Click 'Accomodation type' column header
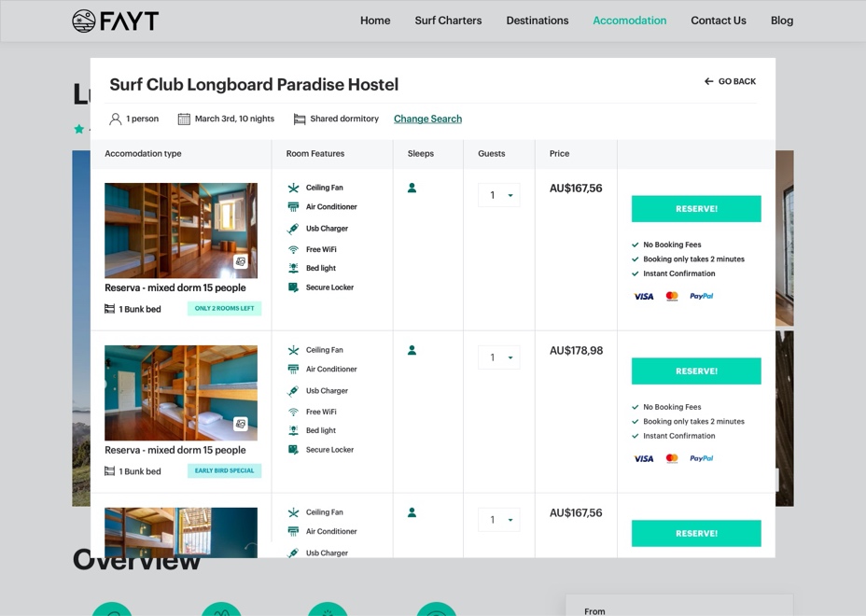 [143, 154]
